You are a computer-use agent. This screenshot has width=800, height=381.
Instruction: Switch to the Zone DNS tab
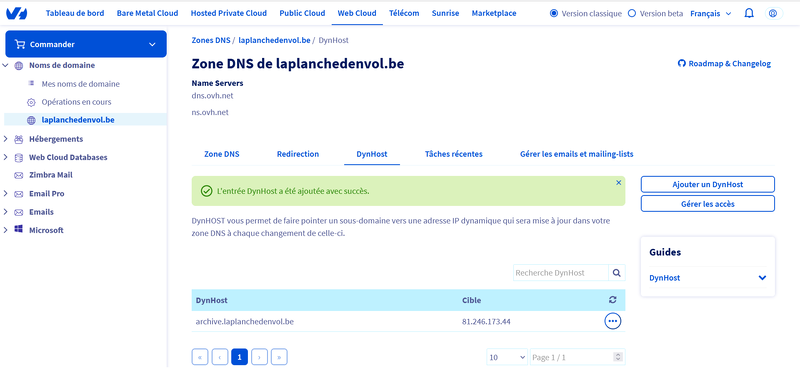221,154
